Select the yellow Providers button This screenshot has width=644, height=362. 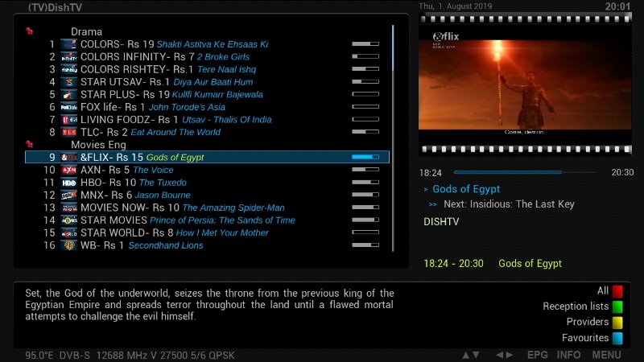coord(617,323)
